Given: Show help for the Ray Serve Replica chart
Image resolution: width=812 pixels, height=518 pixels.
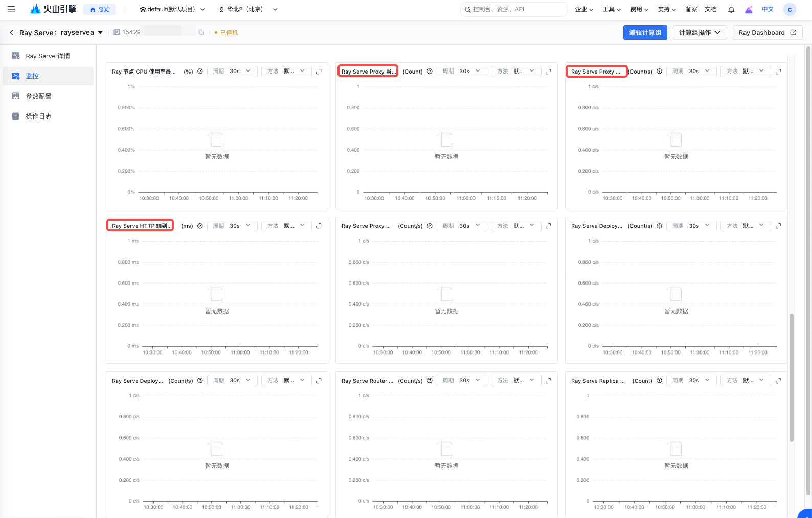Looking at the screenshot, I should [659, 381].
